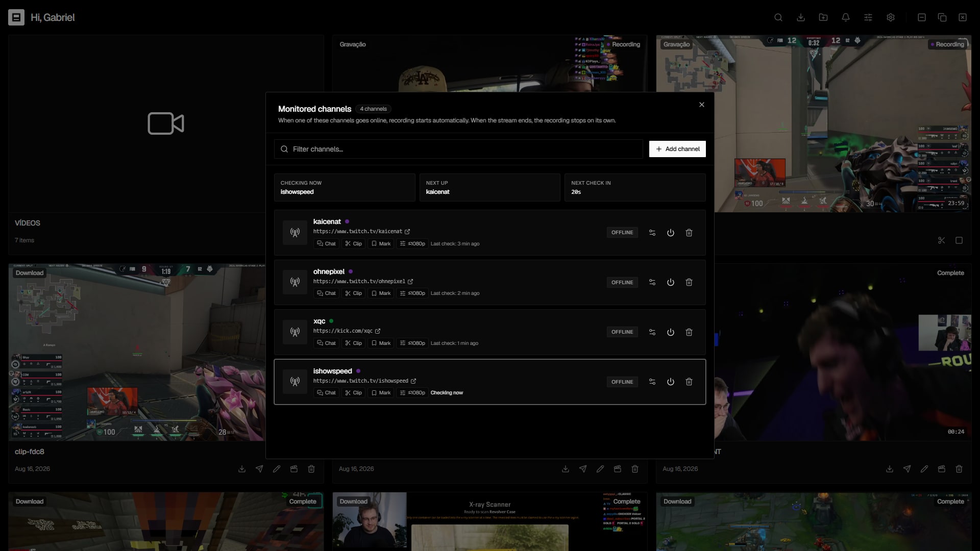Toggle Clip option for kaicenat
Viewport: 980px width, 551px height.
(353, 244)
